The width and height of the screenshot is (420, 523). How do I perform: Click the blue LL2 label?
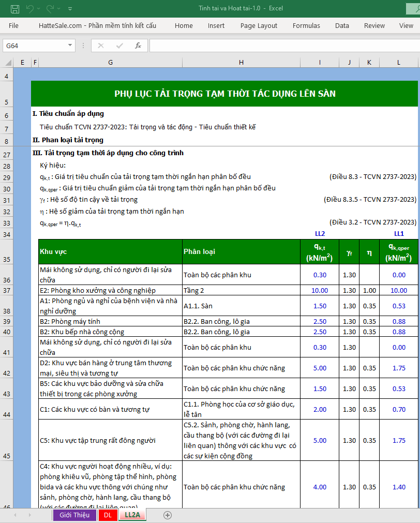320,234
